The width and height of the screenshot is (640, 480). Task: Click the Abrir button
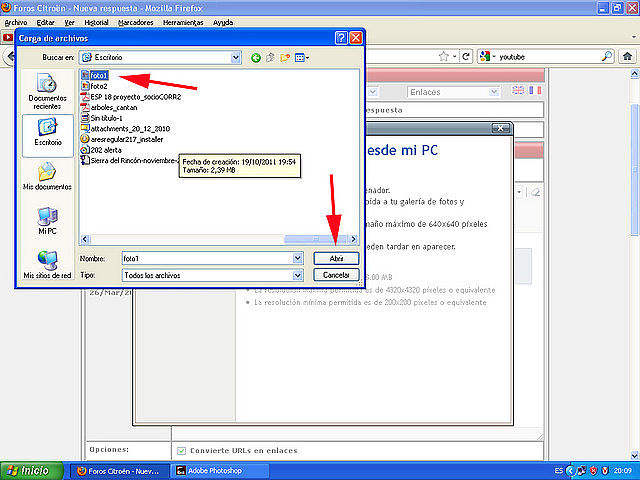tap(336, 258)
